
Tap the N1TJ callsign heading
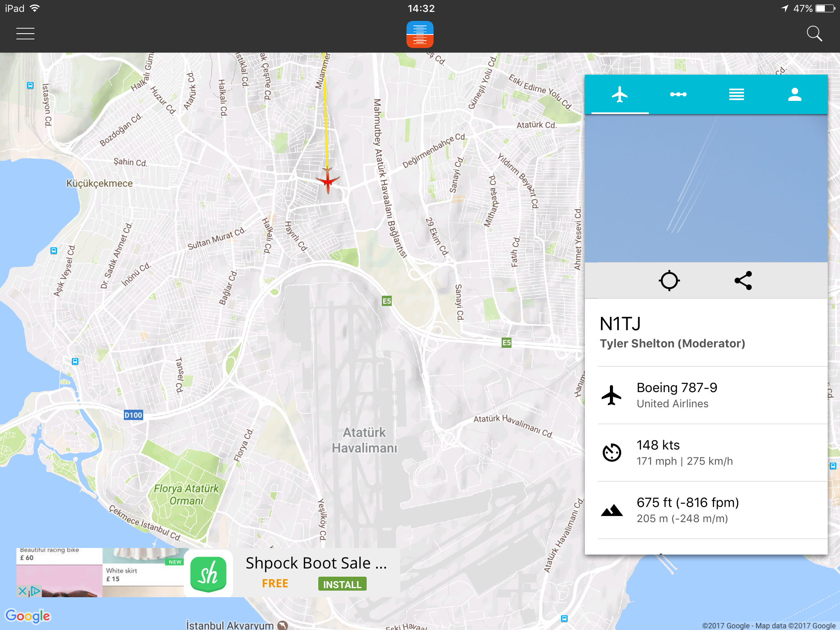pos(620,324)
